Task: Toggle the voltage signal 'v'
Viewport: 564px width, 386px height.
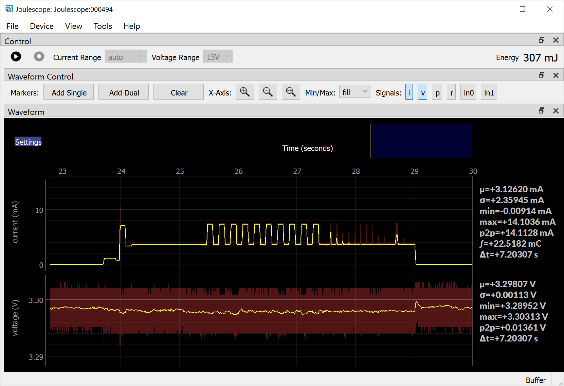Action: pos(423,92)
